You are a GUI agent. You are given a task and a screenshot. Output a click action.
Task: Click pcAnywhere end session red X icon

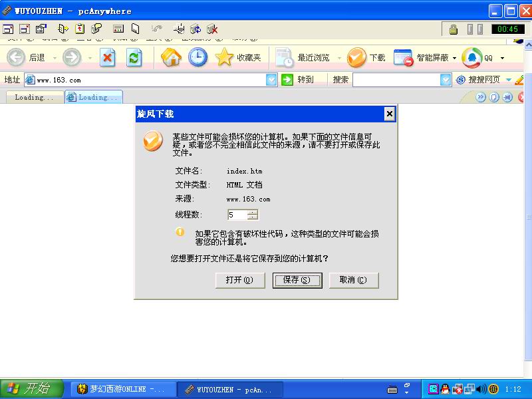[212, 29]
